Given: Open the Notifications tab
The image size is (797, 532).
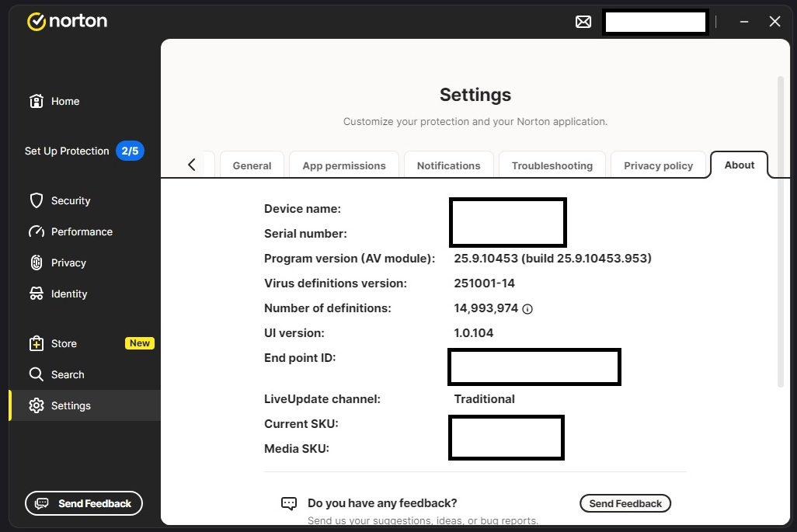Looking at the screenshot, I should tap(448, 165).
